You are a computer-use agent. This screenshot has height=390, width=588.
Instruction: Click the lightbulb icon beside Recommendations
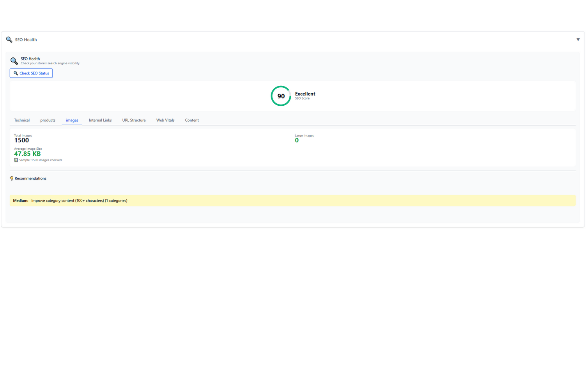click(12, 179)
